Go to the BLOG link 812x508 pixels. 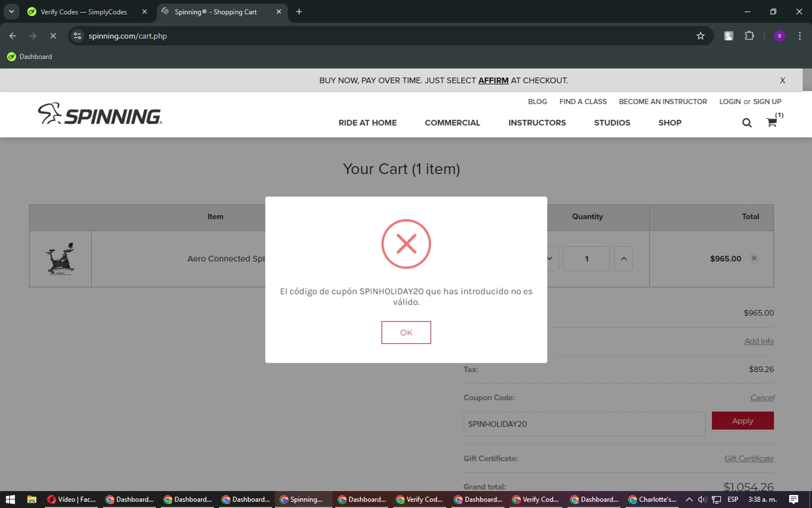click(538, 102)
